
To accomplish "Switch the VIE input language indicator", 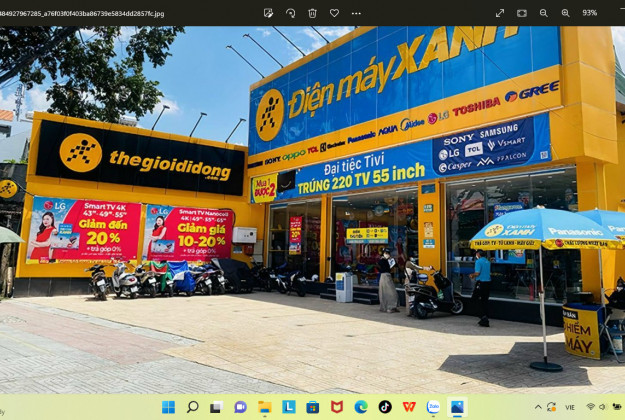I will [570, 407].
